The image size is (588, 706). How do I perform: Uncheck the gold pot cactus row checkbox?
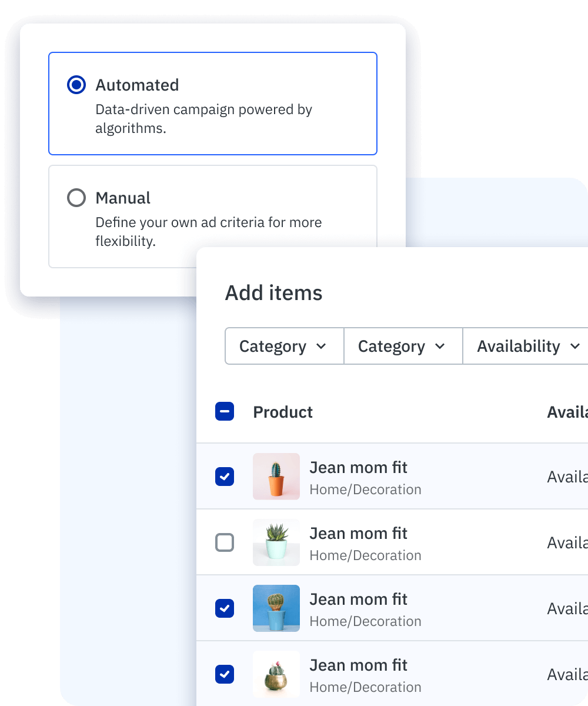[225, 674]
